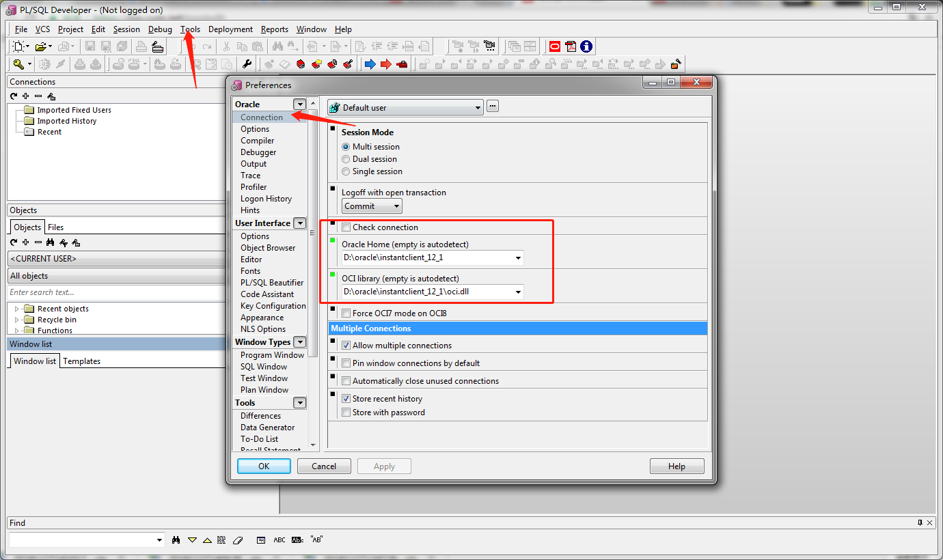Open the Oracle Home path dropdown
The width and height of the screenshot is (943, 560).
click(x=519, y=258)
